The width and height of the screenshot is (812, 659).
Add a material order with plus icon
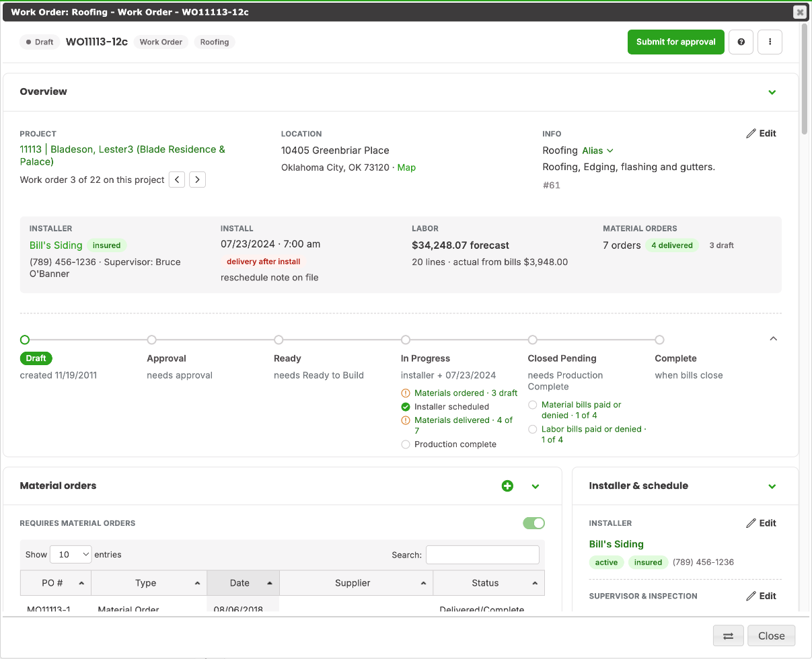(507, 486)
